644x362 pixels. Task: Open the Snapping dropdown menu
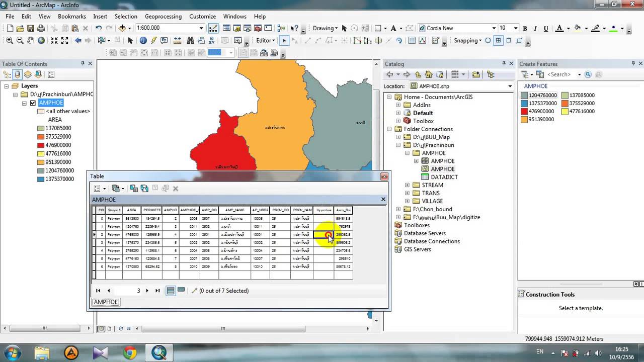click(468, 40)
